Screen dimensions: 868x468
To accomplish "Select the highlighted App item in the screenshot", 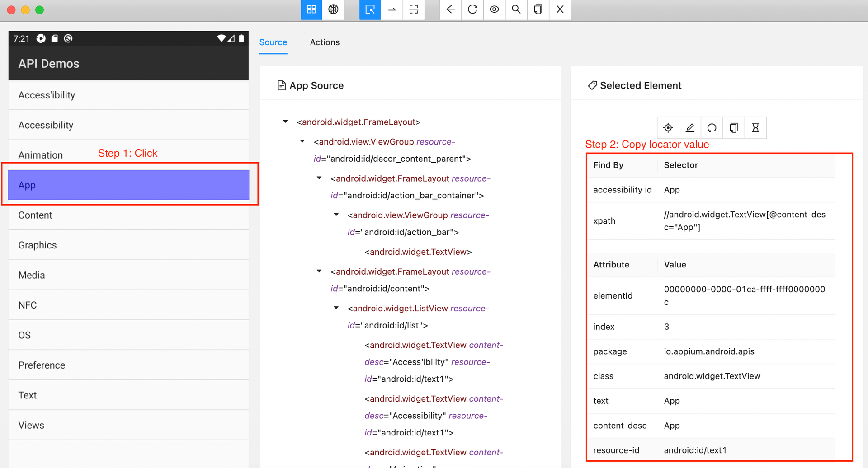I will coord(128,185).
